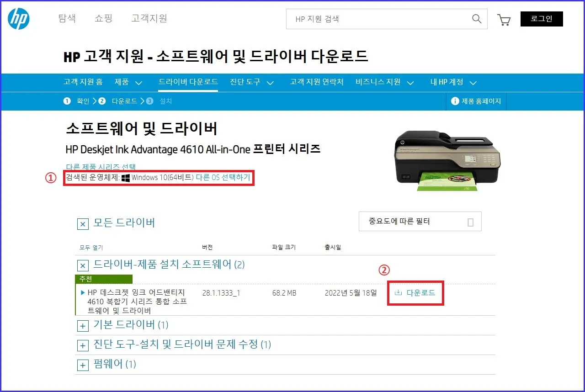The image size is (585, 392).
Task: Open the 제품 dropdown menu
Action: pyautogui.click(x=128, y=82)
